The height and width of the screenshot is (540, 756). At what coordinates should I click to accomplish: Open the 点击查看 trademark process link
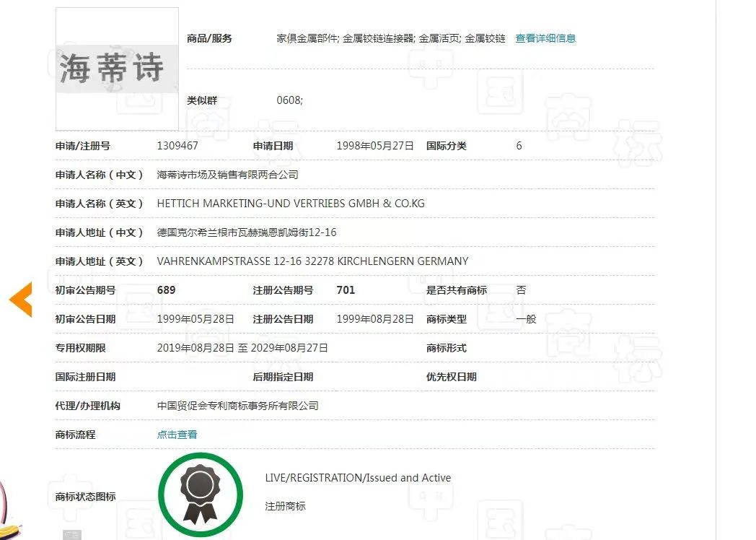click(177, 435)
